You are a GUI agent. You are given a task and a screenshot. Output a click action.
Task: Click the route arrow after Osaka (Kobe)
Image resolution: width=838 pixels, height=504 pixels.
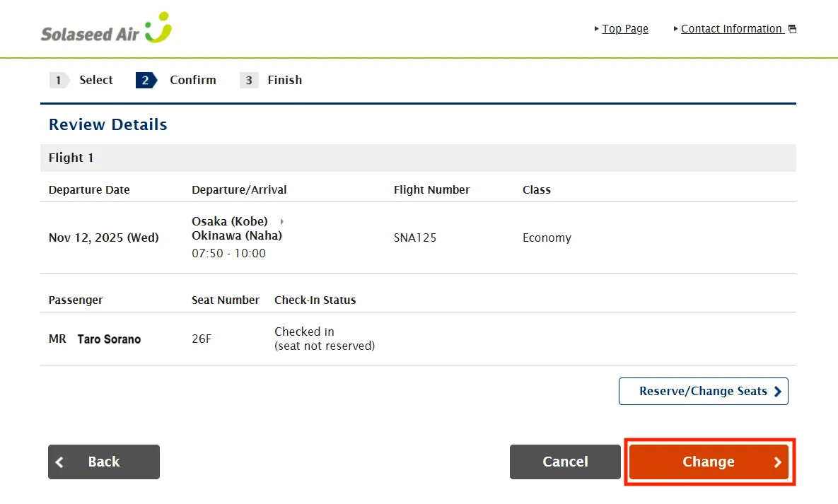(281, 221)
